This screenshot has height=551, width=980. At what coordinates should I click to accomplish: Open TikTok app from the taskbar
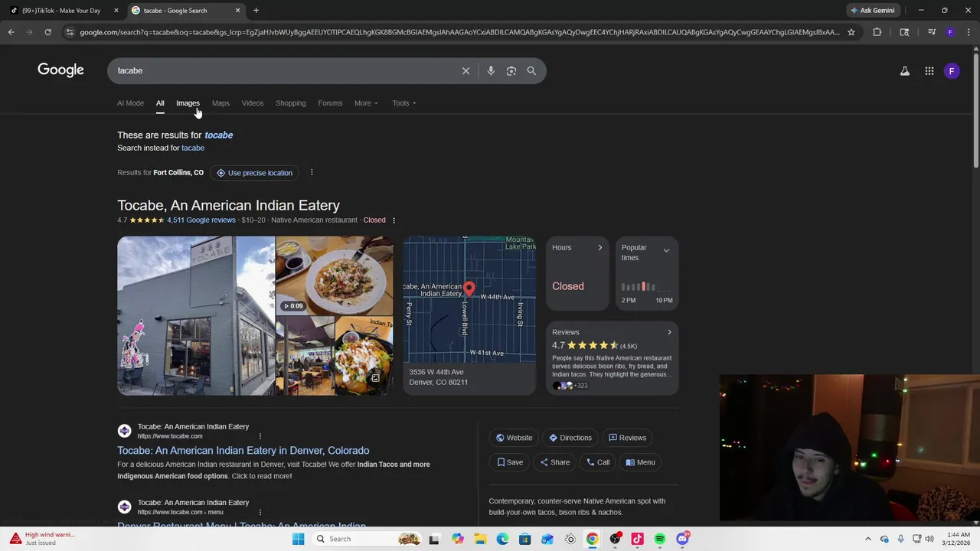coord(637,539)
